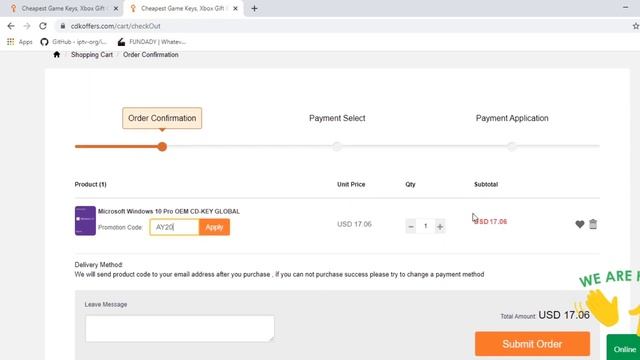Add item to wishlist with heart icon
Viewport: 640px width, 360px height.
point(580,224)
